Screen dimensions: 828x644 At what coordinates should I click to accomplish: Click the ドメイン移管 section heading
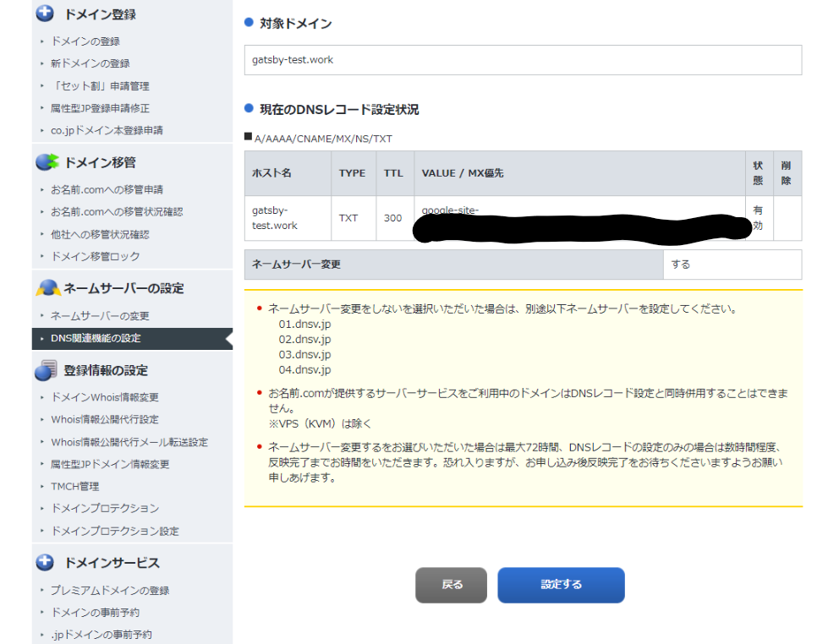100,162
